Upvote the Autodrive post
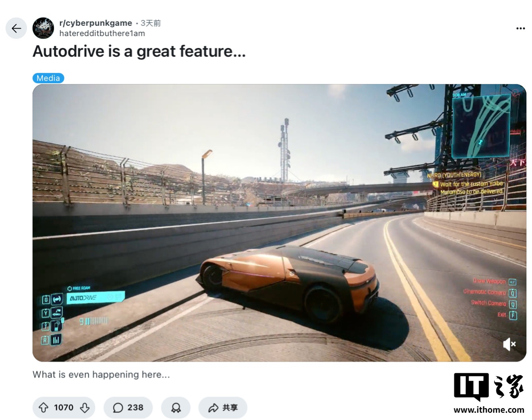 (x=44, y=407)
